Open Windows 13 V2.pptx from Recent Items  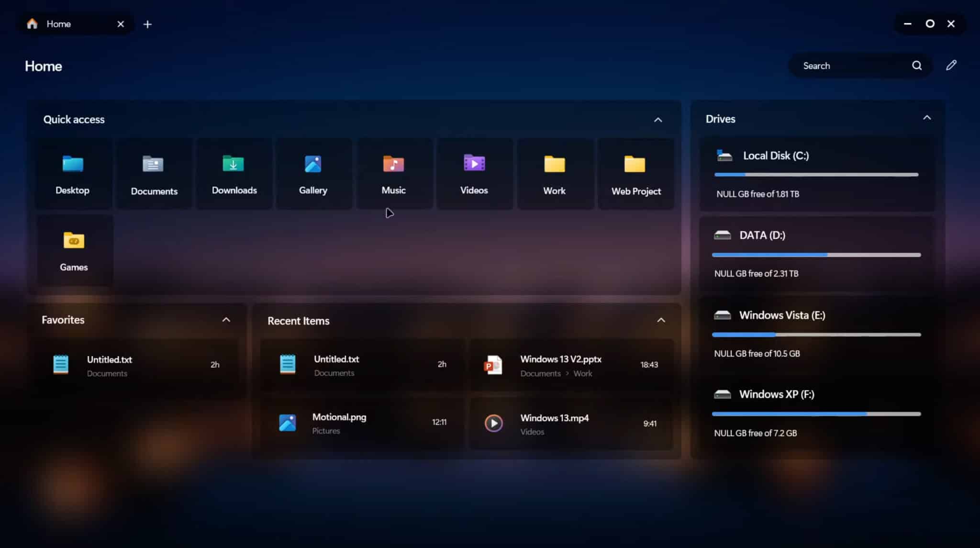coord(560,359)
